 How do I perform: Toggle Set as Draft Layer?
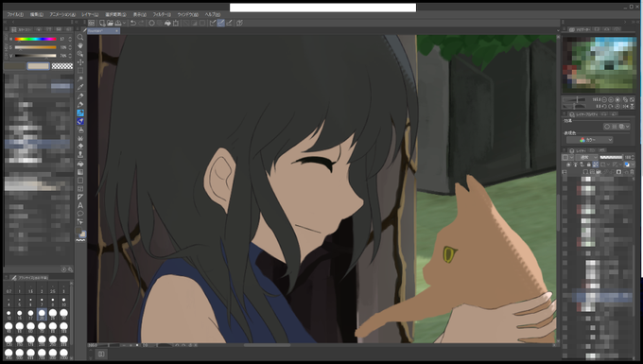[582, 165]
